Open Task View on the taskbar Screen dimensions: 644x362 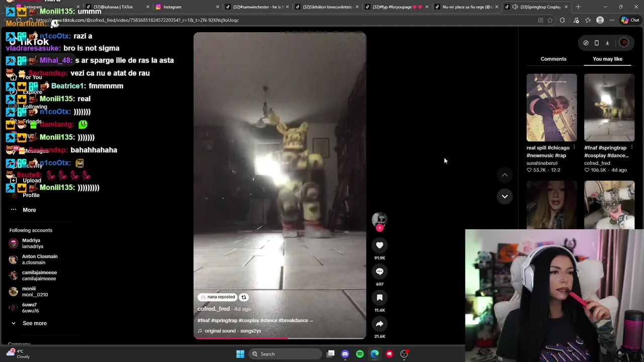point(331,354)
